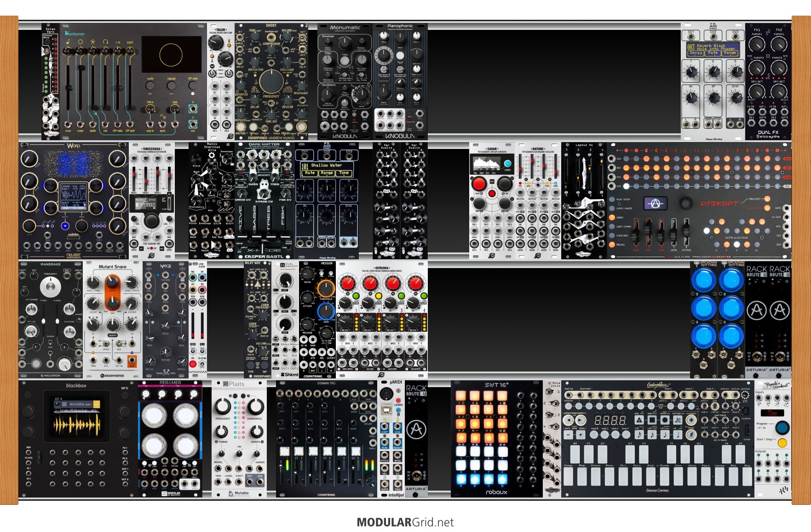Click the bottom-left blue pad on SWT16+

(461, 479)
